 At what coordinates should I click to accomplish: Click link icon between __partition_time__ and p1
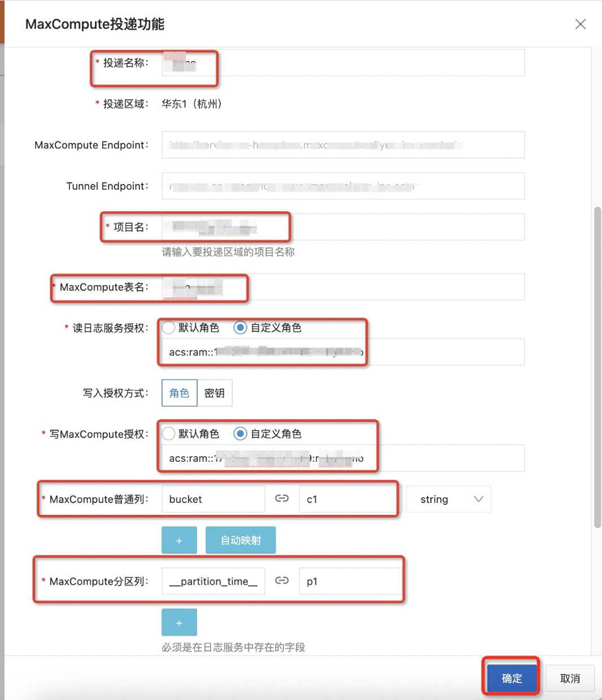[282, 580]
